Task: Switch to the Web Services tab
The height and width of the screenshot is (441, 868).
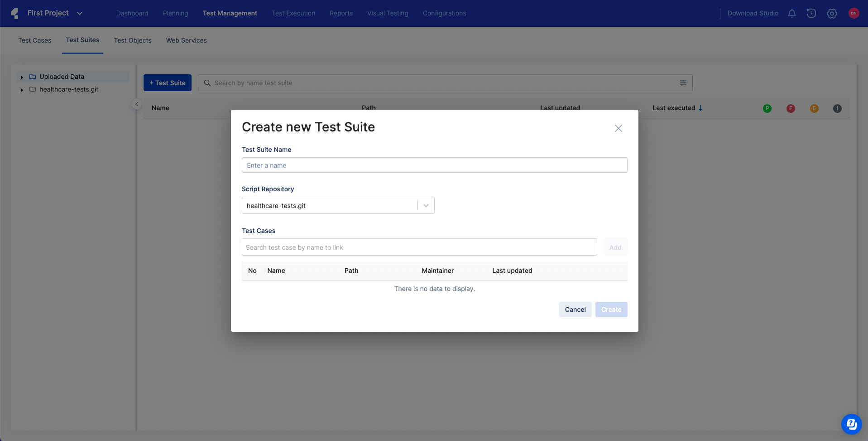Action: [187, 40]
